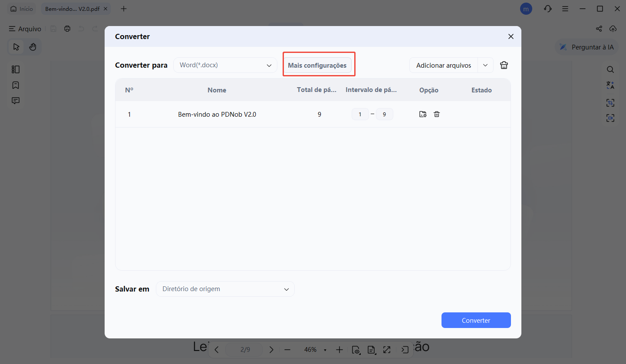Delete Bem-vindo ao PDNob from the conversion list
This screenshot has width=626, height=364.
(437, 114)
